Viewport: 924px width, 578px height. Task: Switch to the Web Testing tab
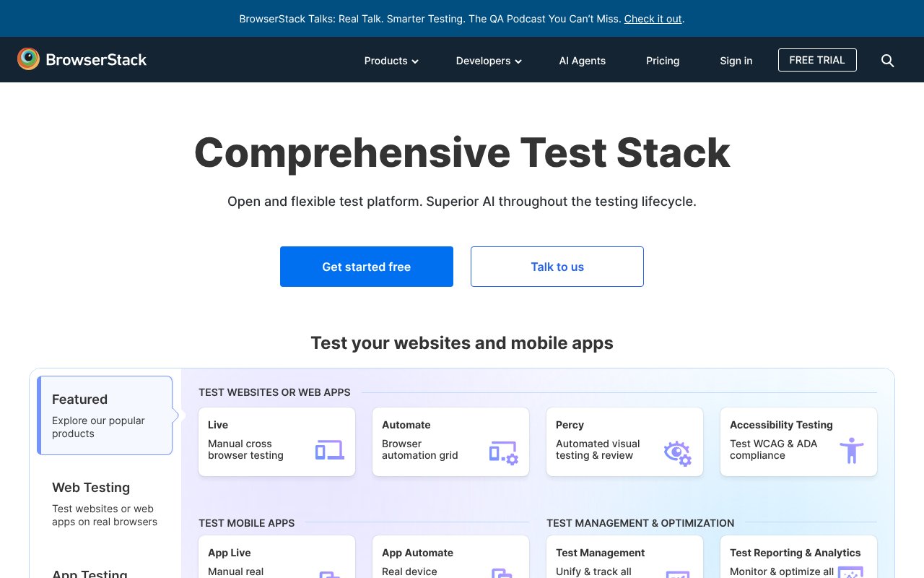(105, 504)
